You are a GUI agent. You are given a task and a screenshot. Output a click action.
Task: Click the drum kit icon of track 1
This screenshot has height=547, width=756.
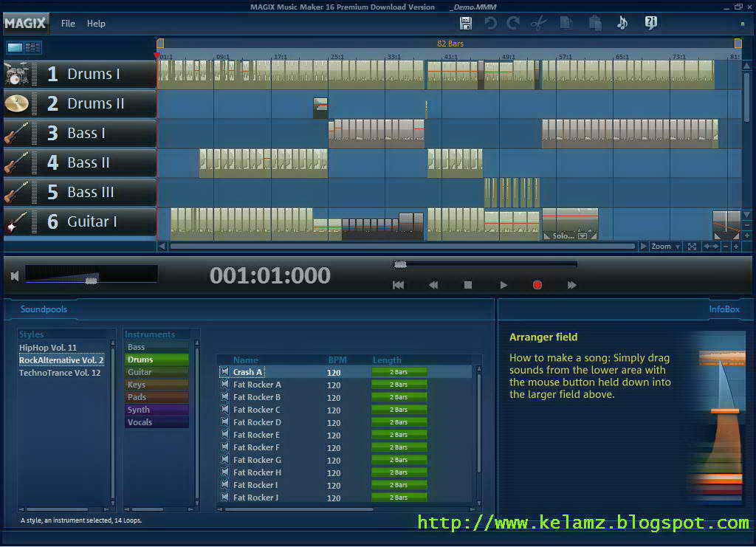pos(16,74)
